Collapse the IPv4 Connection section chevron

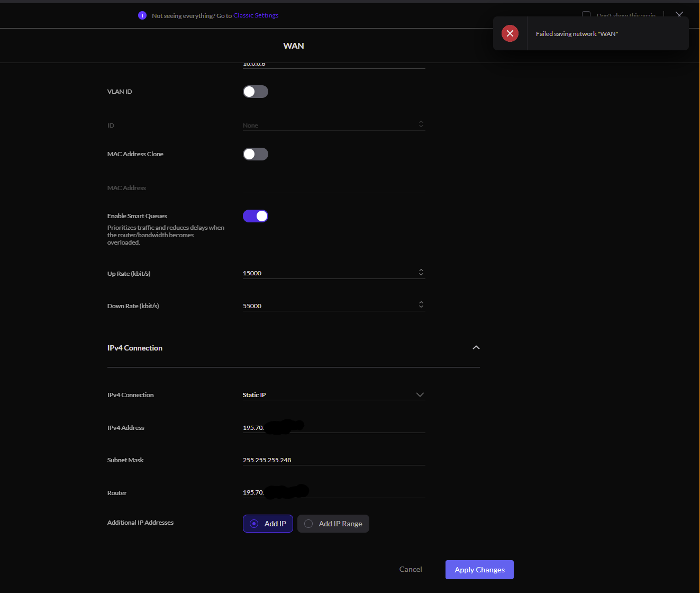click(476, 348)
